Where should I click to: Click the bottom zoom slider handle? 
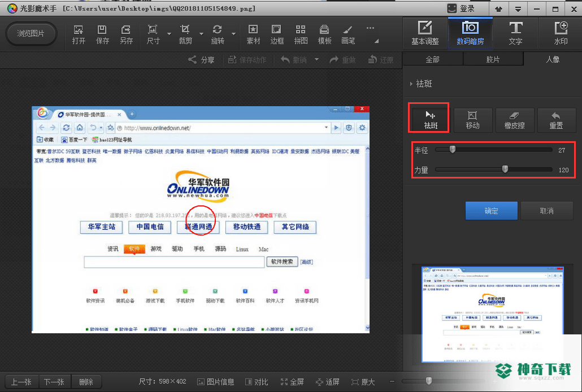429,381
